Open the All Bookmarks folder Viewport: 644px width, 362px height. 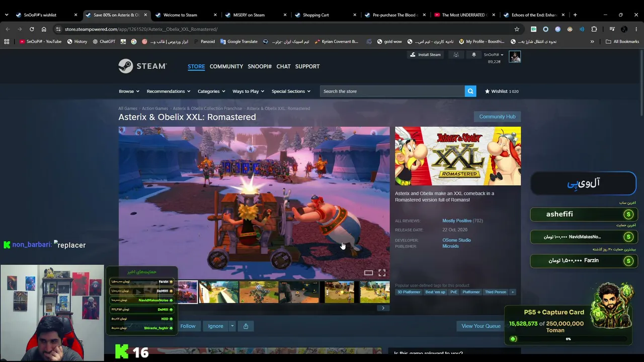pyautogui.click(x=622, y=42)
